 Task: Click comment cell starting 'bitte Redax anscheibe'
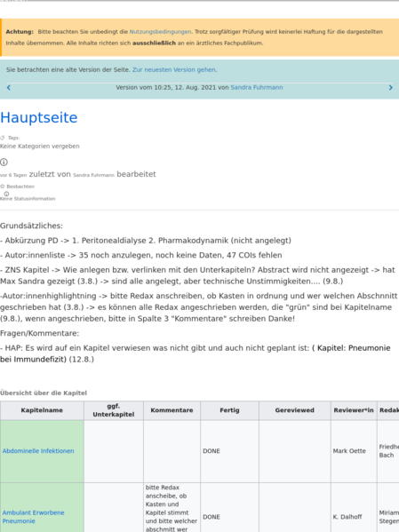172,508
